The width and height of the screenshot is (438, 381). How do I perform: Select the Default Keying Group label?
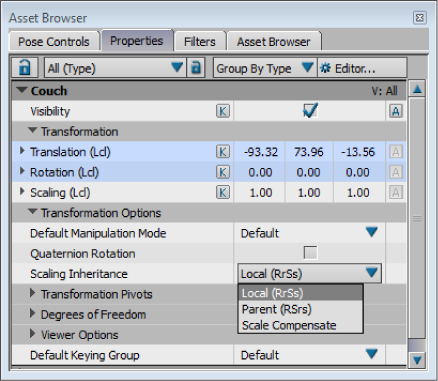tap(85, 355)
